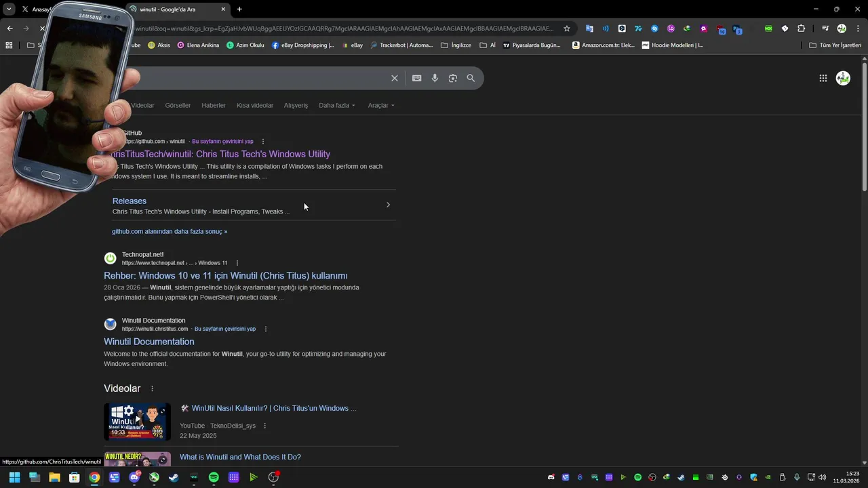
Task: Close the winutil Google'da Ara tab
Action: 223,9
